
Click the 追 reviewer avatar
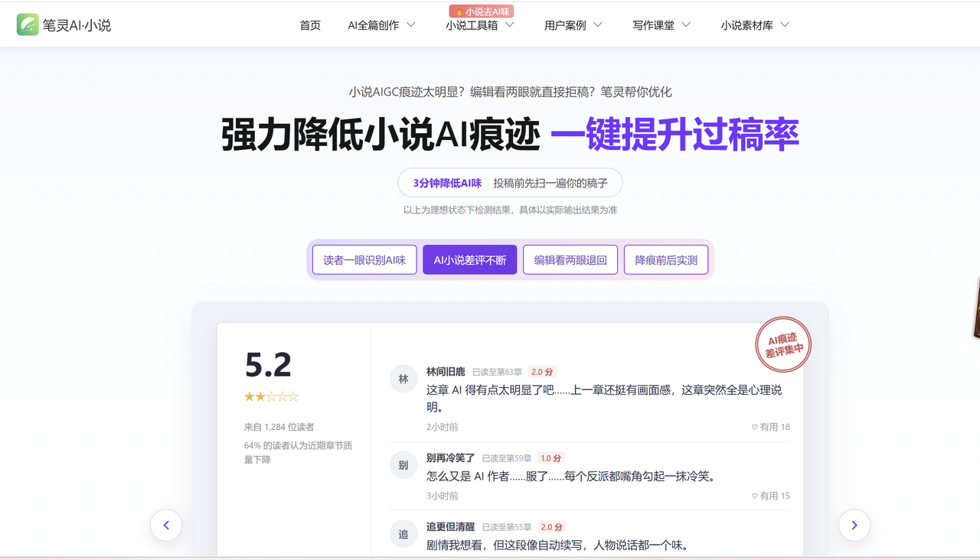403,534
